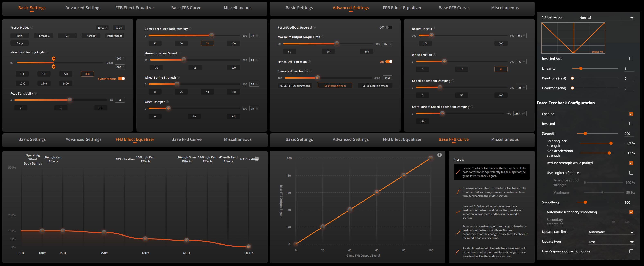Image resolution: width=644 pixels, height=266 pixels.
Task: Open FFB Effect Equalizer tab in top-right panel
Action: [402, 8]
